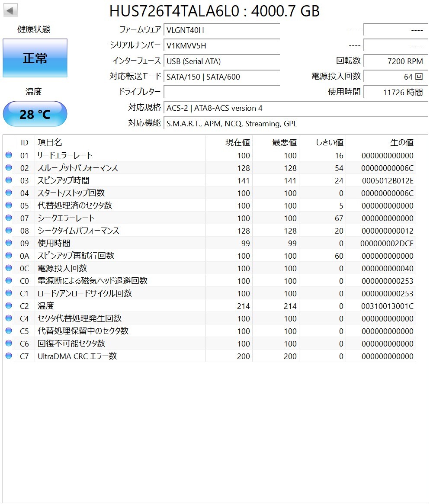Click the status icon for スピンアップ再試行回数
430x504 pixels.
tap(9, 256)
